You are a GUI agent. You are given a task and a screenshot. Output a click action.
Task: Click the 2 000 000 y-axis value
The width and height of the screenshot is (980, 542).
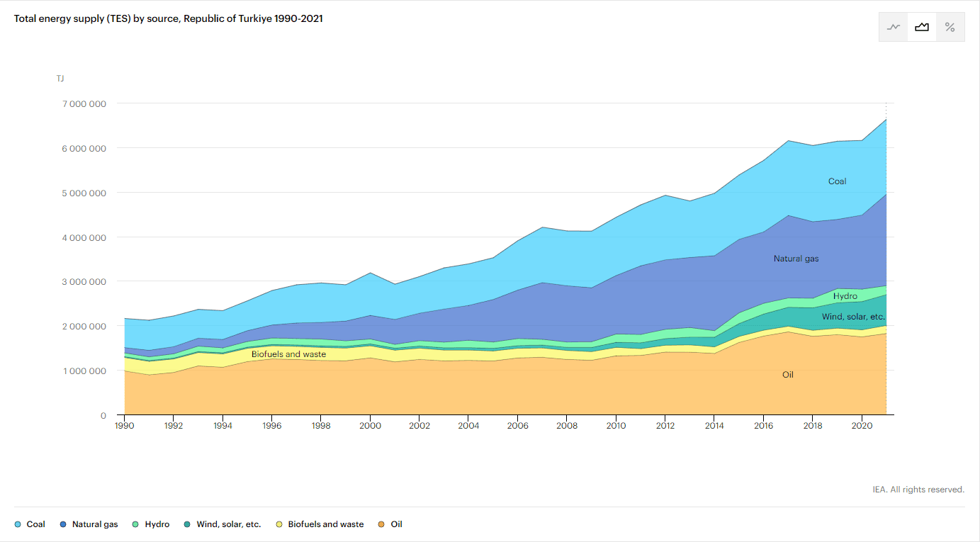pos(83,326)
